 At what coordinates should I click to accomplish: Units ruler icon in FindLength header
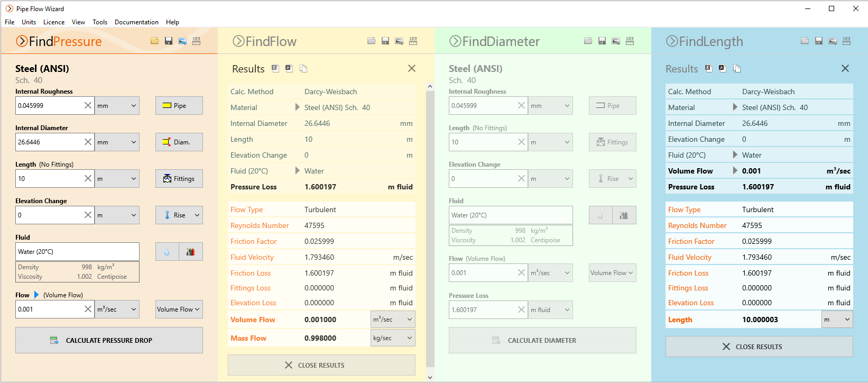846,41
